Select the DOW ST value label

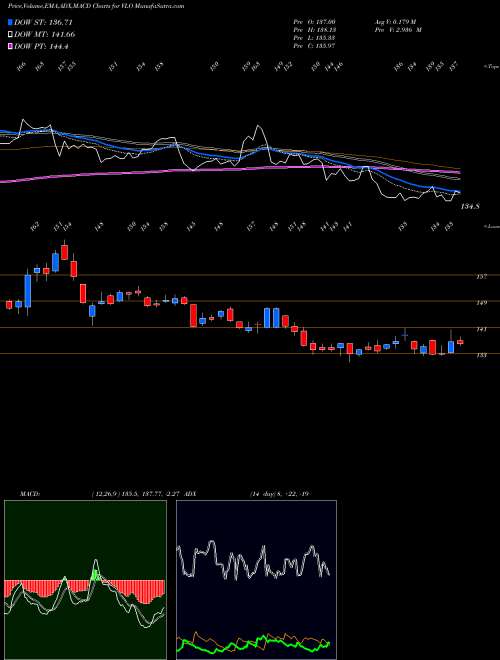tap(43, 22)
